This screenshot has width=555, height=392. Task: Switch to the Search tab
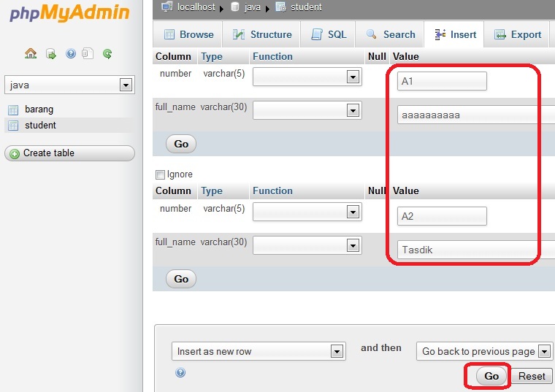[x=390, y=34]
